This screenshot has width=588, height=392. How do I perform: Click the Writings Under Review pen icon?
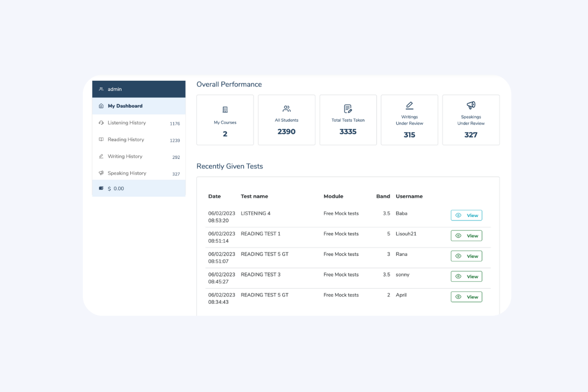tap(409, 105)
